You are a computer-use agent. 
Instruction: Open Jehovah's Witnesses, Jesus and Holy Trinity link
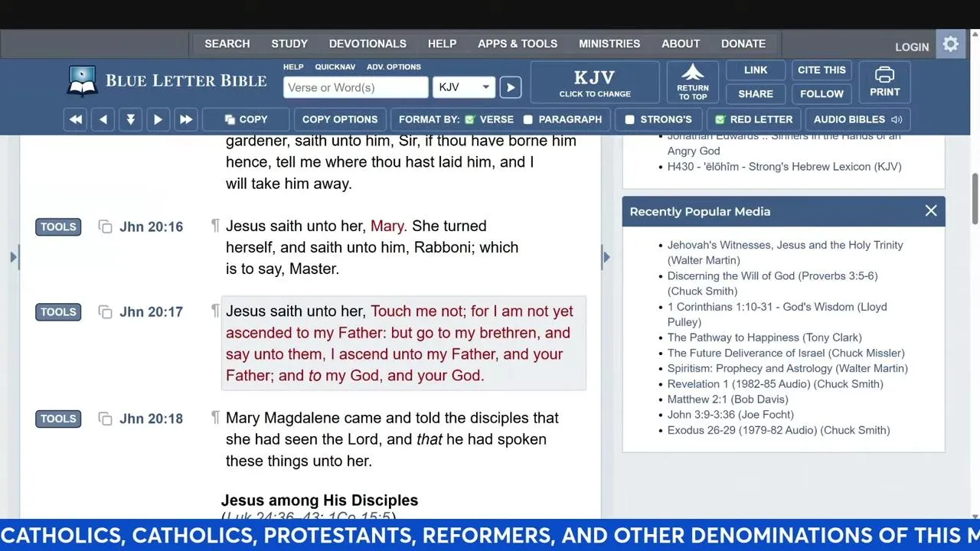coord(785,253)
